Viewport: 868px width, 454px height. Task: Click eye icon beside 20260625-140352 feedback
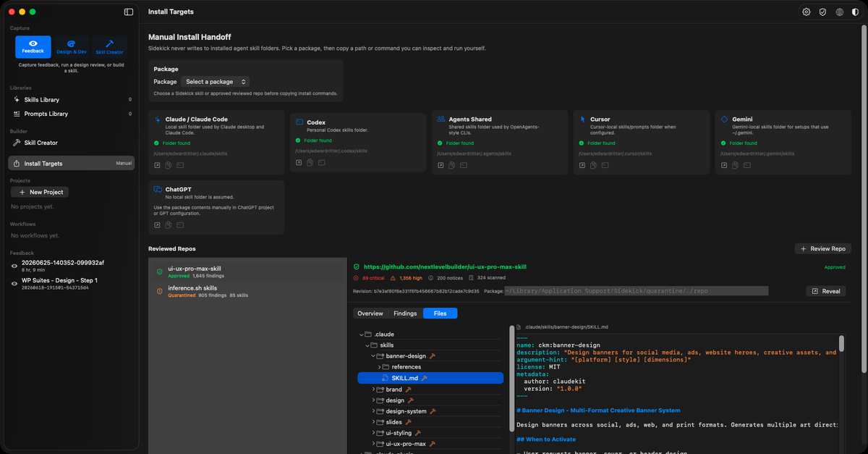pos(14,266)
